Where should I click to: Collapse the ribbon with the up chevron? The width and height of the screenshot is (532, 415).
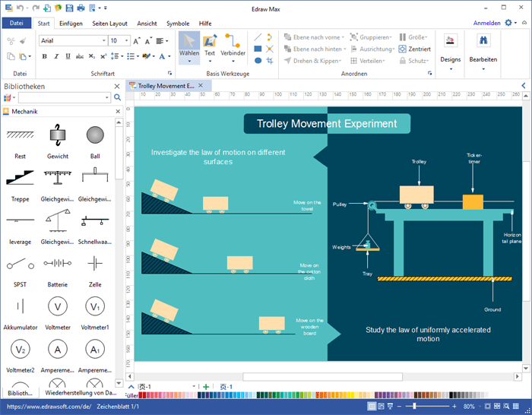click(x=524, y=23)
